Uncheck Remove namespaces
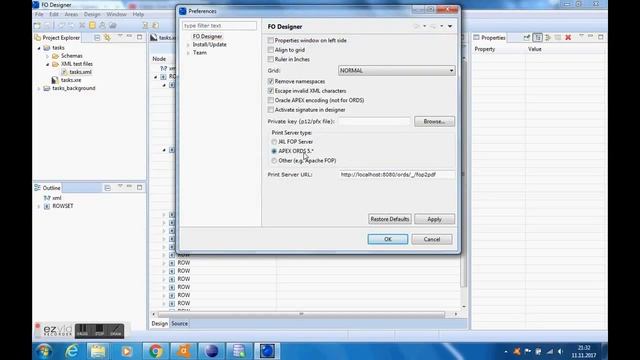The width and height of the screenshot is (640, 360). 271,81
